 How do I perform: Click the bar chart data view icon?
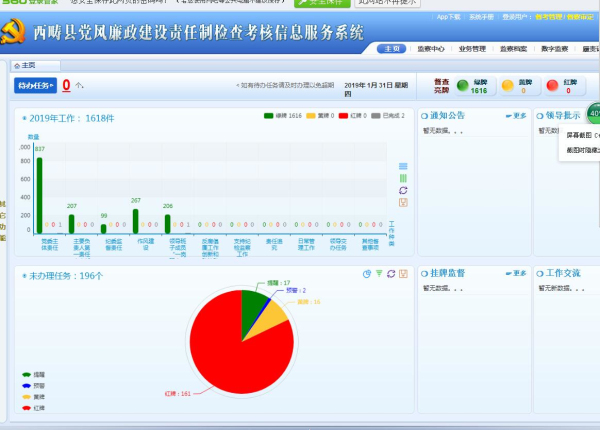point(403,166)
